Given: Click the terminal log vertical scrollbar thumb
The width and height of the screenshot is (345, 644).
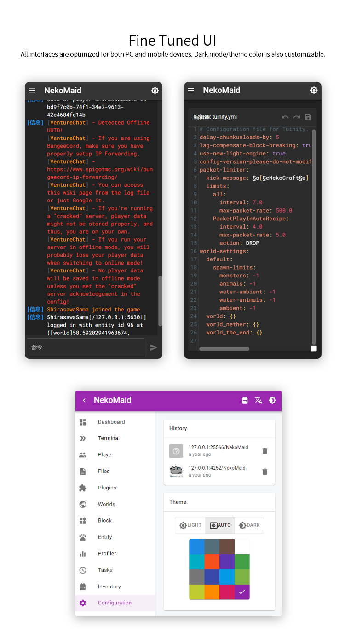Looking at the screenshot, I should (160, 301).
